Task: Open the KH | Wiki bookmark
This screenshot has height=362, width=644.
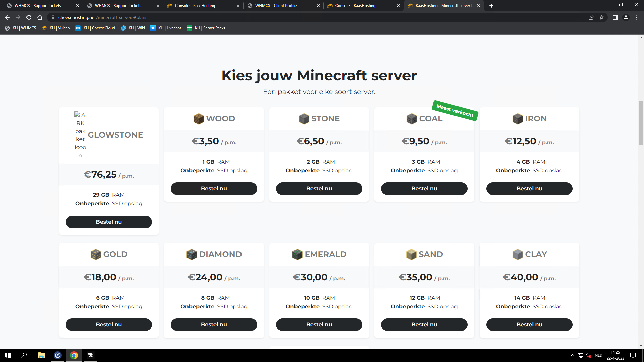Action: tap(133, 28)
